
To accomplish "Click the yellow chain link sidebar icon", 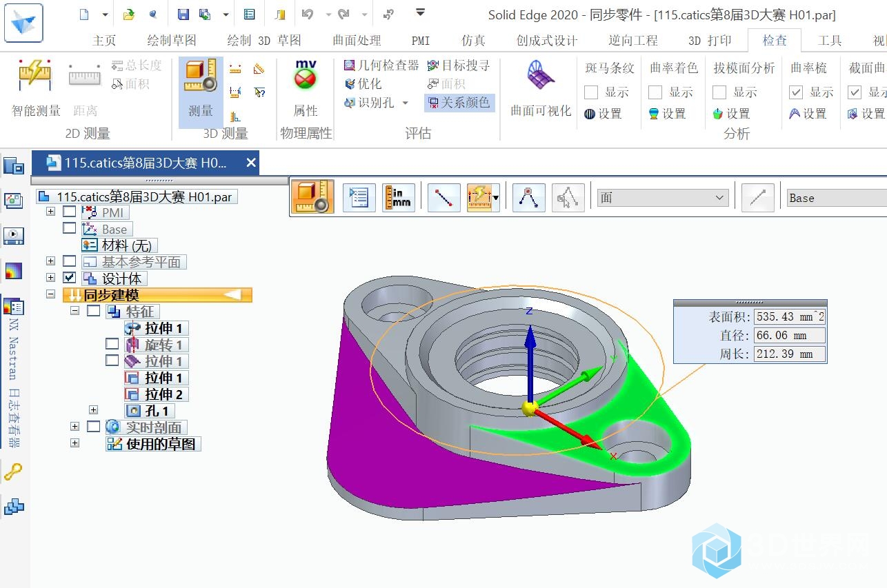I will 13,473.
